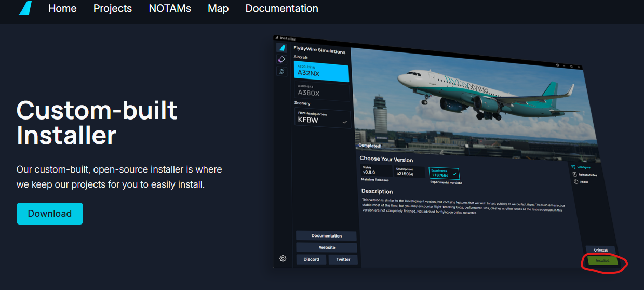The height and width of the screenshot is (290, 644).
Task: Click the 'Scenery' section label
Action: tap(302, 103)
